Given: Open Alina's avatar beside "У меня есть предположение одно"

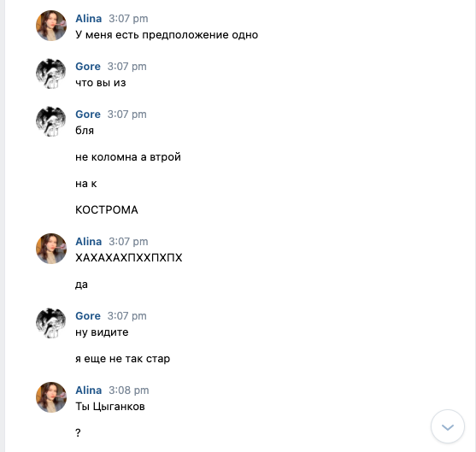Looking at the screenshot, I should tap(51, 26).
